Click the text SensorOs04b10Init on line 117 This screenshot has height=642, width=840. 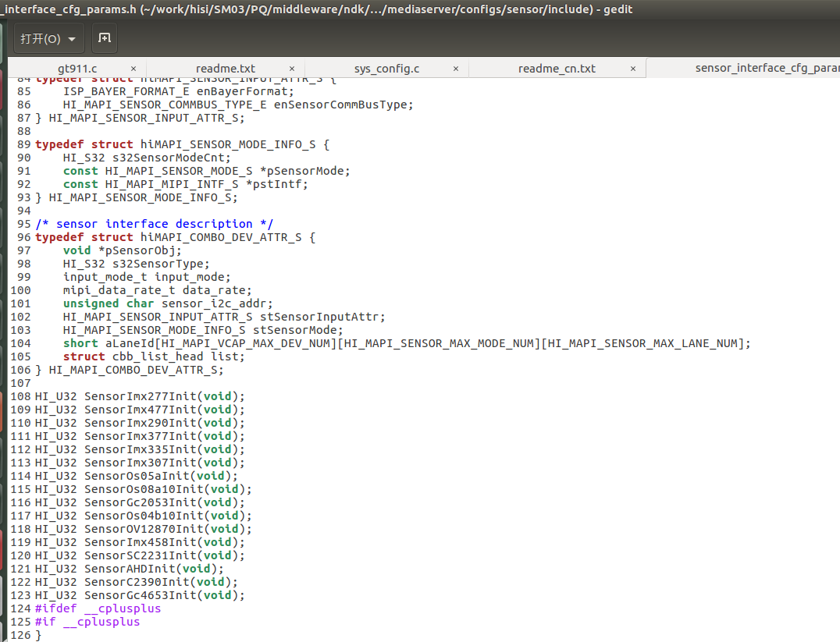(144, 516)
